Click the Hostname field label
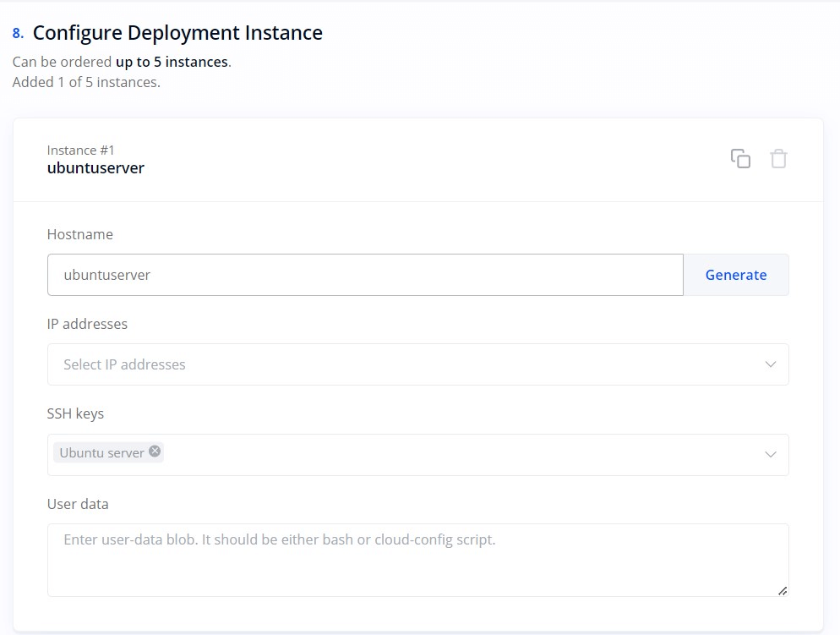Image resolution: width=840 pixels, height=635 pixels. click(x=79, y=234)
